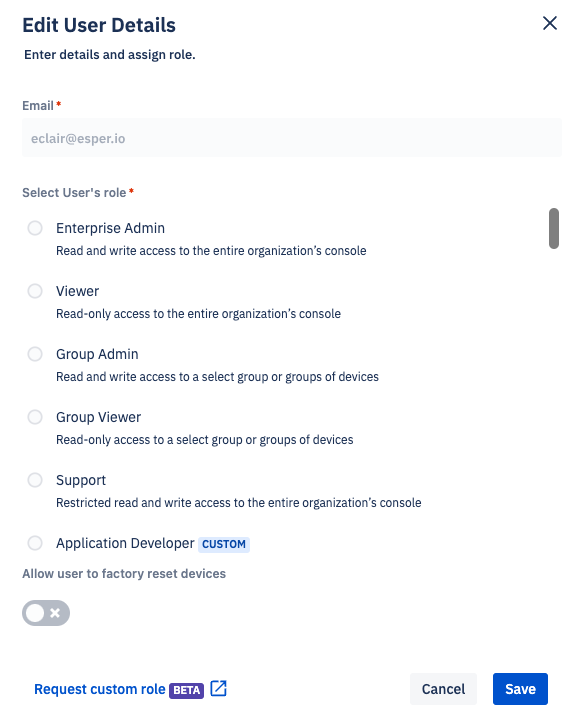Image resolution: width=582 pixels, height=711 pixels.
Task: Click the BETA badge next to custom role
Action: 186,690
